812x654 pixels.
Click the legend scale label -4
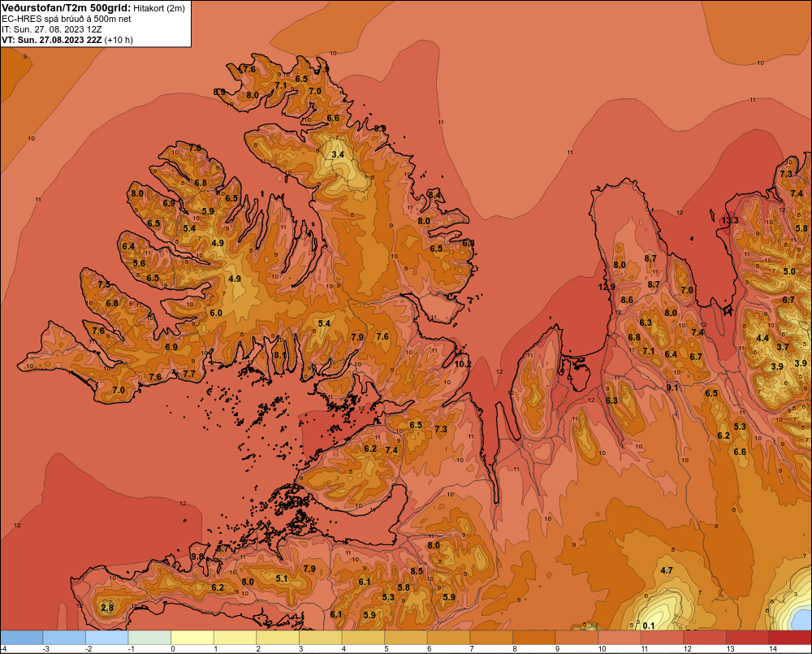coord(3,649)
